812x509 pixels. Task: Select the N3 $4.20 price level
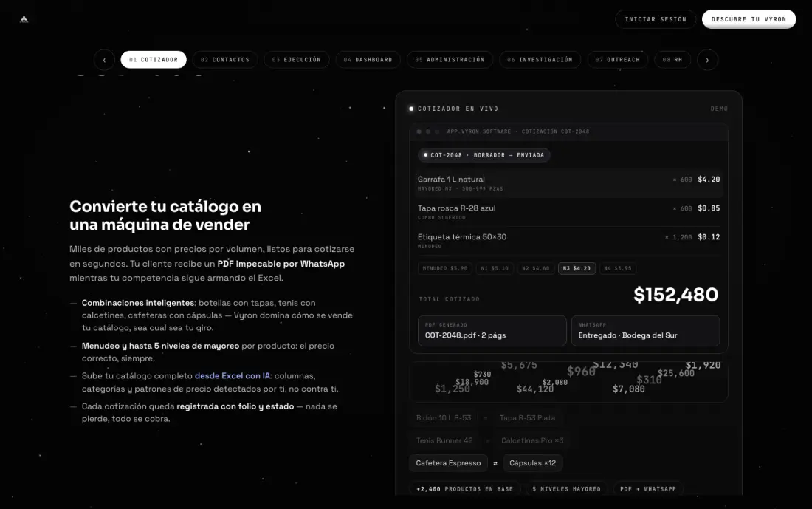577,268
